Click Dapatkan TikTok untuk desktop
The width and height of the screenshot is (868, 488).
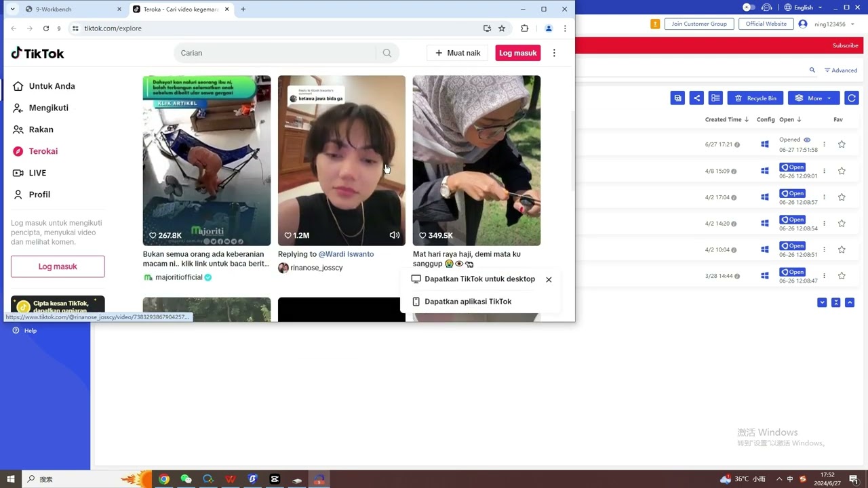pyautogui.click(x=473, y=279)
